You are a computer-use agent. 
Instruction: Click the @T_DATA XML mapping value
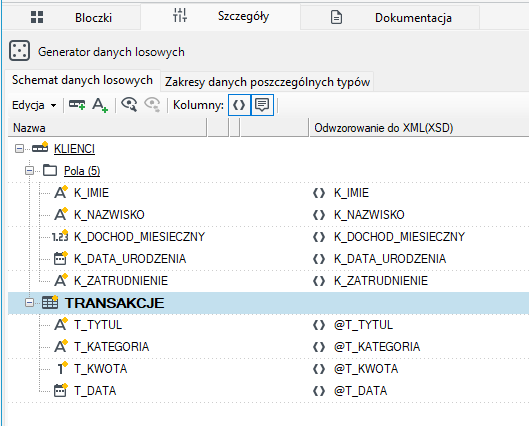click(360, 391)
